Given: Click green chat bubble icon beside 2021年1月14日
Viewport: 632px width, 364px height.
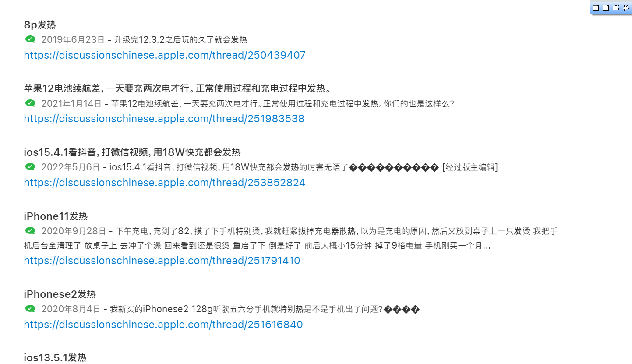Looking at the screenshot, I should point(30,103).
